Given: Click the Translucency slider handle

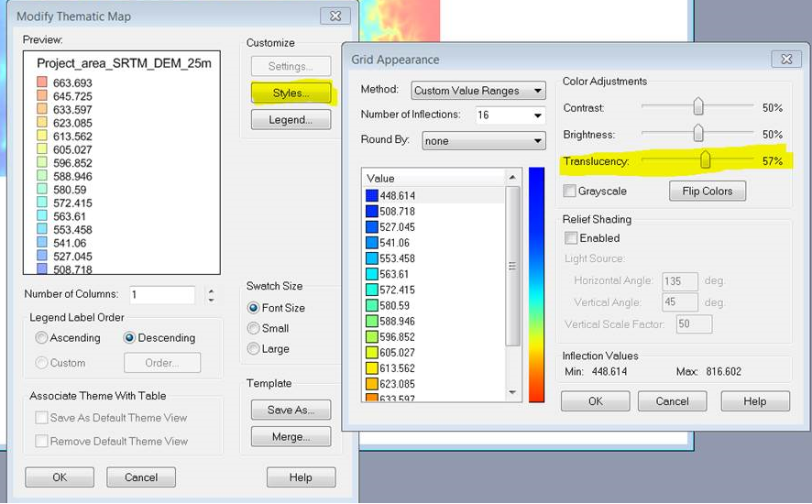Looking at the screenshot, I should [705, 159].
